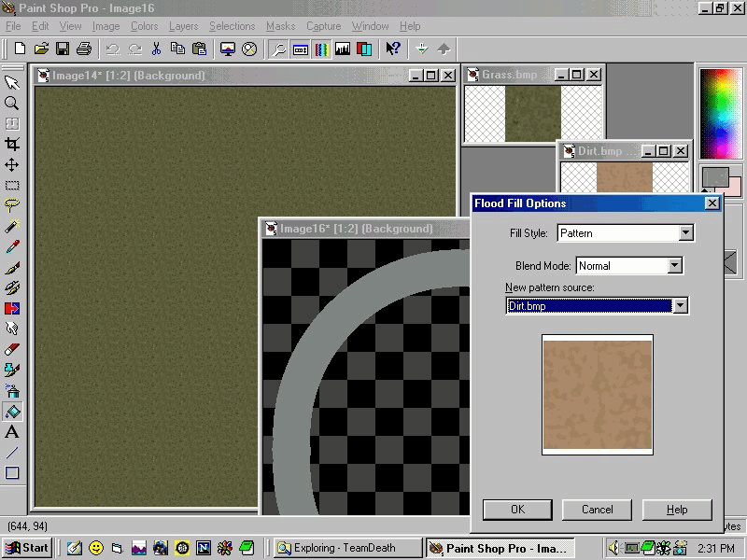Click the context Help pointer icon
The image size is (747, 560).
pyautogui.click(x=393, y=49)
